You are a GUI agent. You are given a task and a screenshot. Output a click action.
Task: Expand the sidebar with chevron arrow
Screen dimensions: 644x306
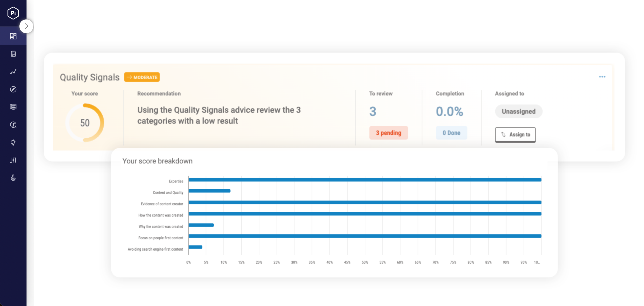26,26
